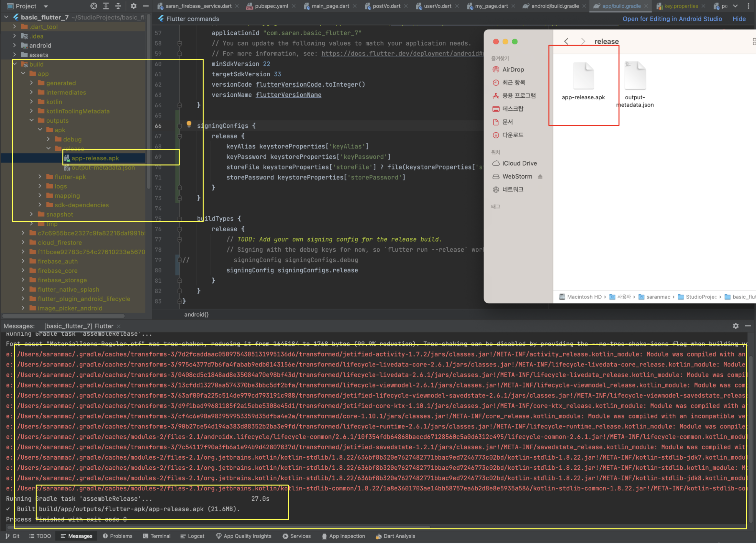Click the Collapse All icon in the Project panel

click(118, 6)
